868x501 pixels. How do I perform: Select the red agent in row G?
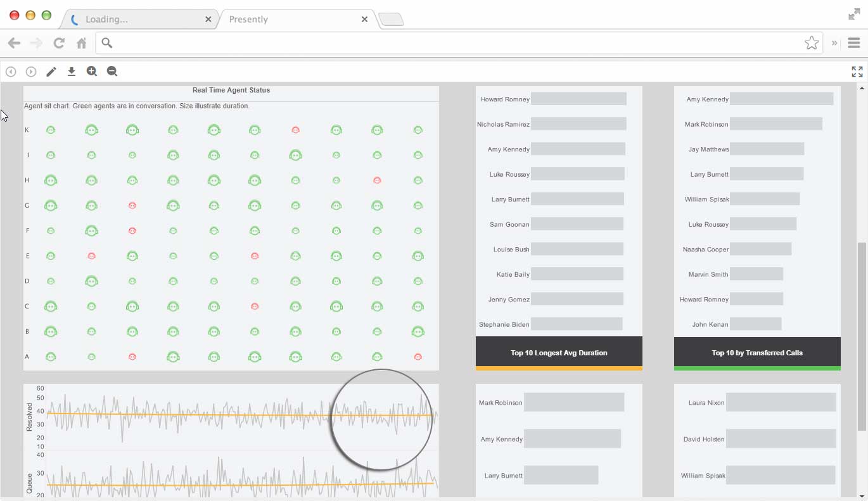[x=132, y=206]
